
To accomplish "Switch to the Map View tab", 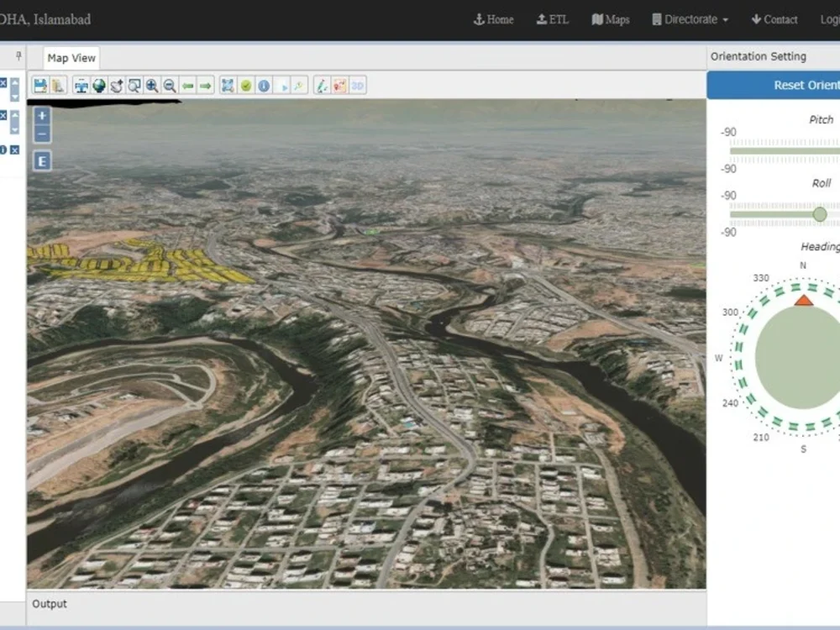I will pos(71,57).
